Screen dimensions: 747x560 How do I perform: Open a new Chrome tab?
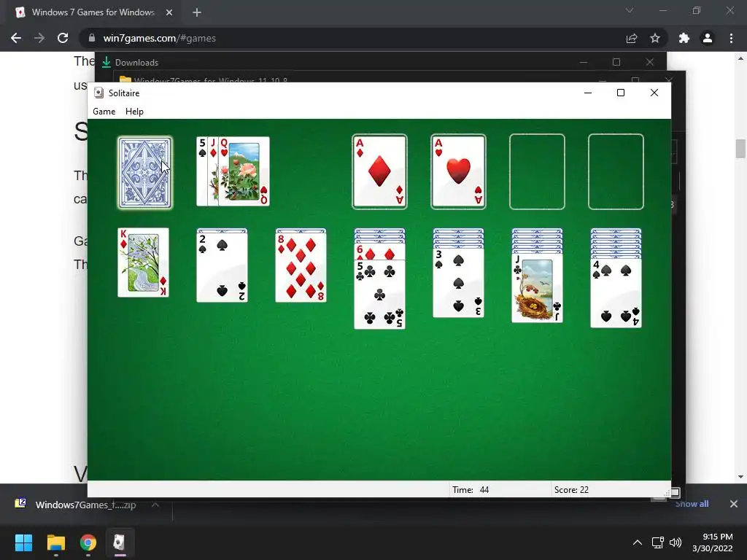click(197, 12)
